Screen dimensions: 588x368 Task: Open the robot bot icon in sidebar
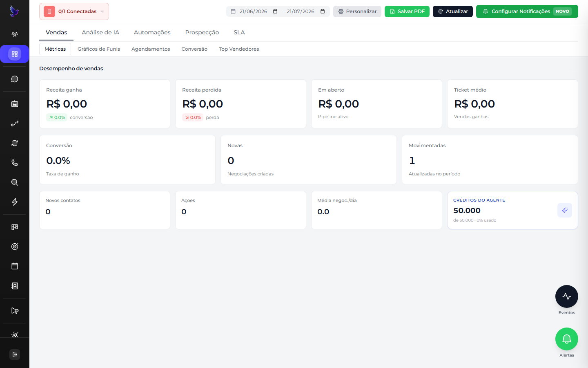[x=15, y=104]
